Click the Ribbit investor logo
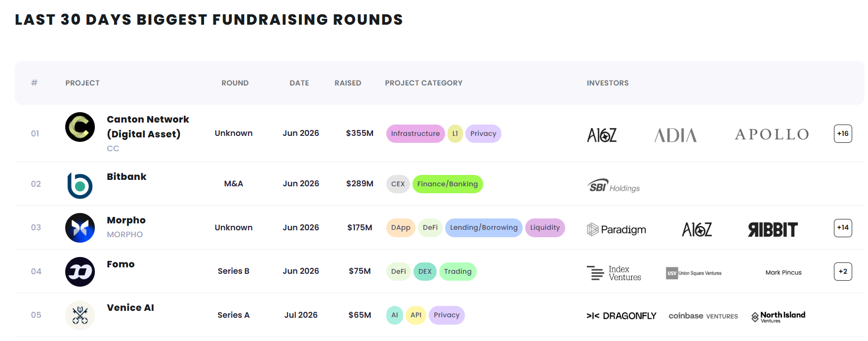868x341 pixels. 773,229
